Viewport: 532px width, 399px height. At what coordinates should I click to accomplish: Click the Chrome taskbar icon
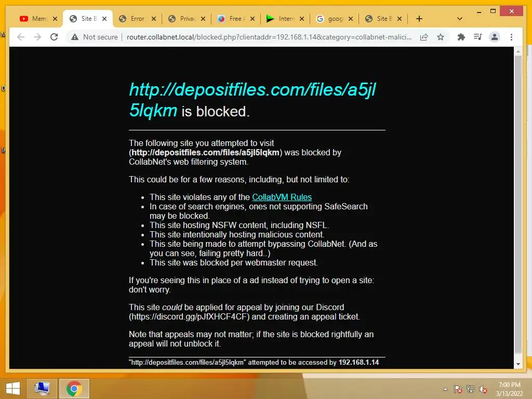click(74, 389)
